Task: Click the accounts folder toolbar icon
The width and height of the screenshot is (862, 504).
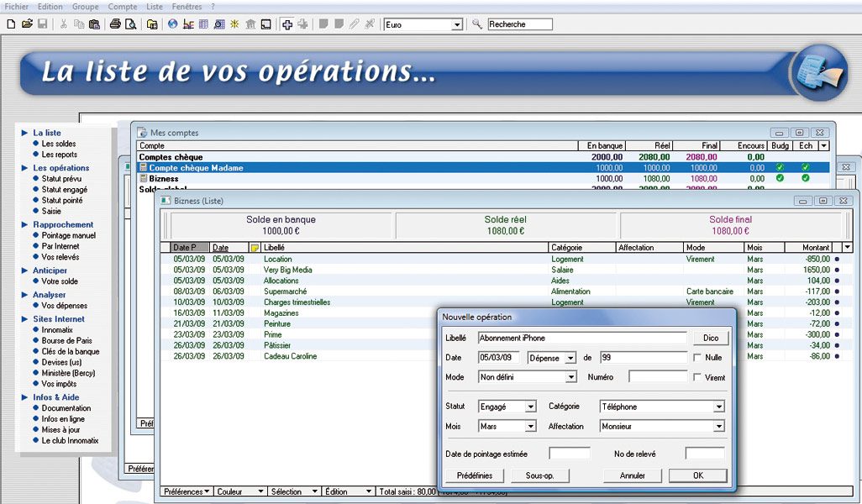Action: pyautogui.click(x=152, y=24)
